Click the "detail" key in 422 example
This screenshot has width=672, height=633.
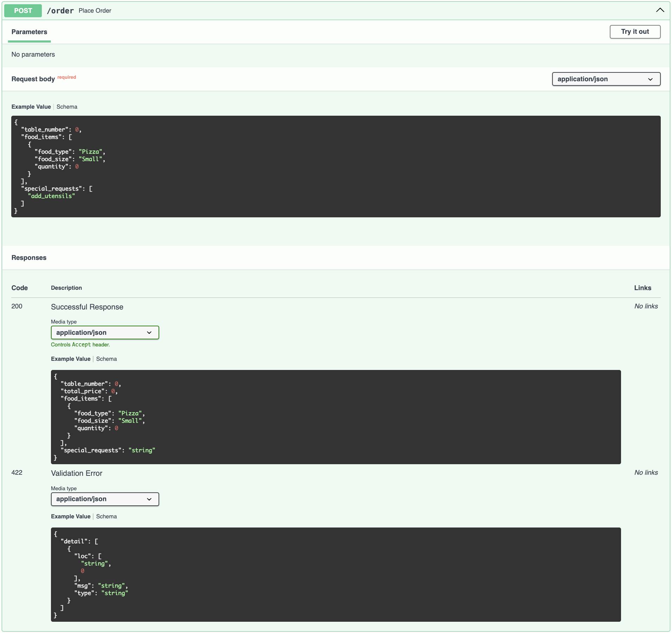74,542
